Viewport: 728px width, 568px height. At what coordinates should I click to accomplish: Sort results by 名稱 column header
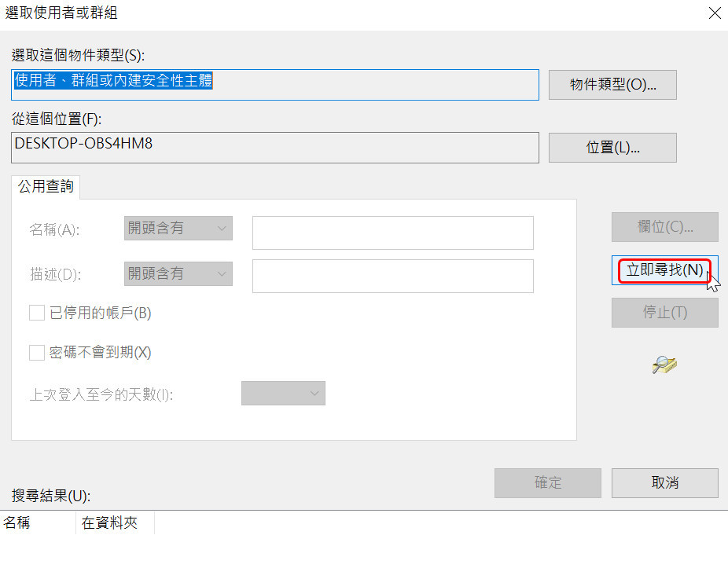tap(37, 523)
